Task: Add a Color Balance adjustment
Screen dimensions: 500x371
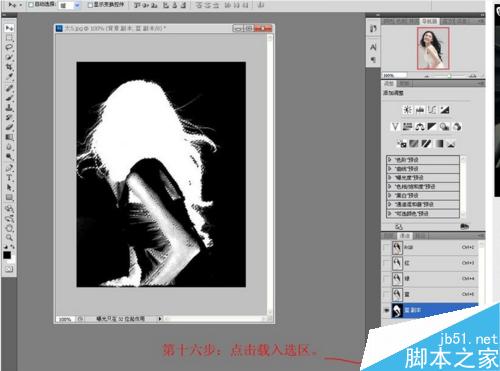Action: click(419, 127)
